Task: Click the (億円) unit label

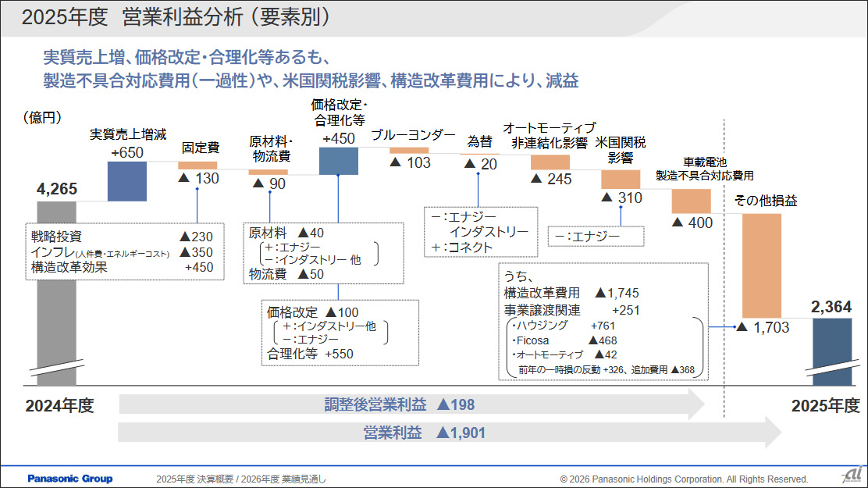Action: (42, 117)
